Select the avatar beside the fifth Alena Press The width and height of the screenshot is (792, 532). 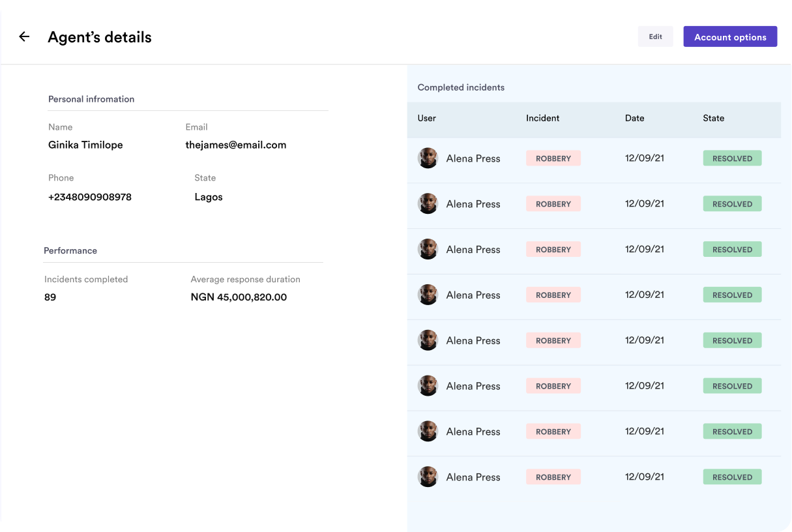(428, 340)
